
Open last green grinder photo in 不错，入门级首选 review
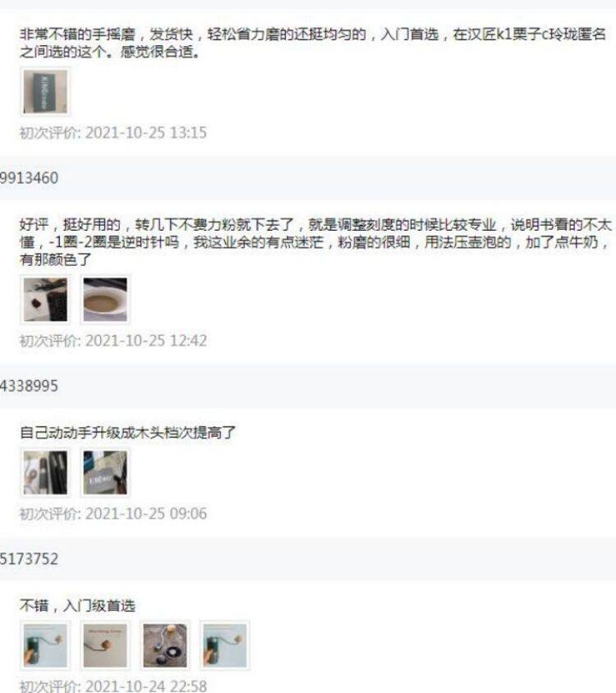tap(225, 645)
